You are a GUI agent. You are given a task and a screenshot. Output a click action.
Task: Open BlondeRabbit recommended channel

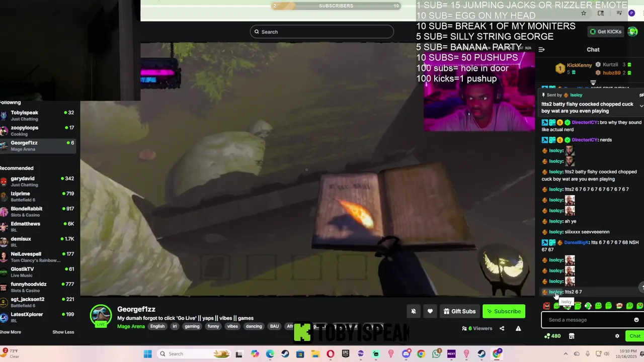(x=38, y=212)
